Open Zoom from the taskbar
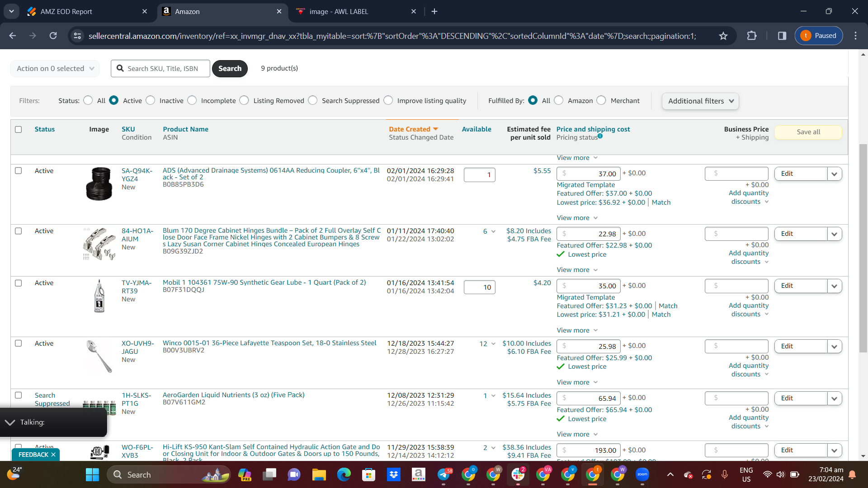 [642, 474]
